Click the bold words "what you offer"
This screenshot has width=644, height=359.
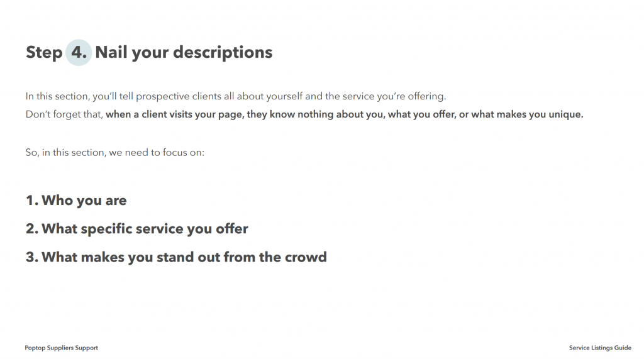[x=419, y=114]
